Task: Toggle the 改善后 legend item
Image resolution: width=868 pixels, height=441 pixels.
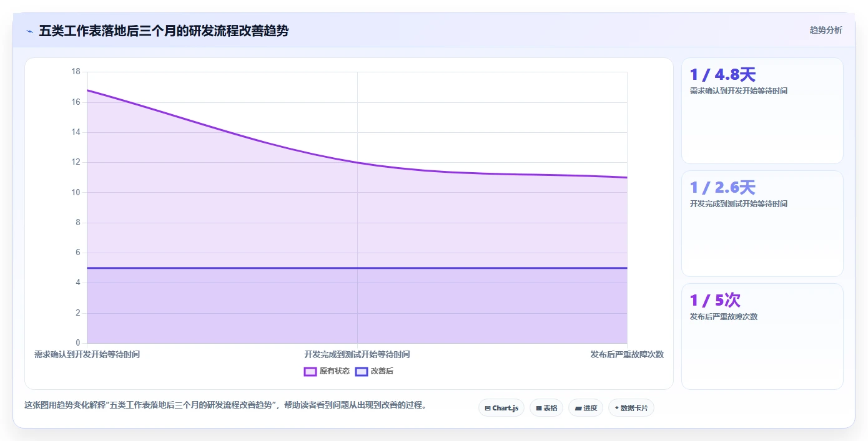Action: pos(374,371)
